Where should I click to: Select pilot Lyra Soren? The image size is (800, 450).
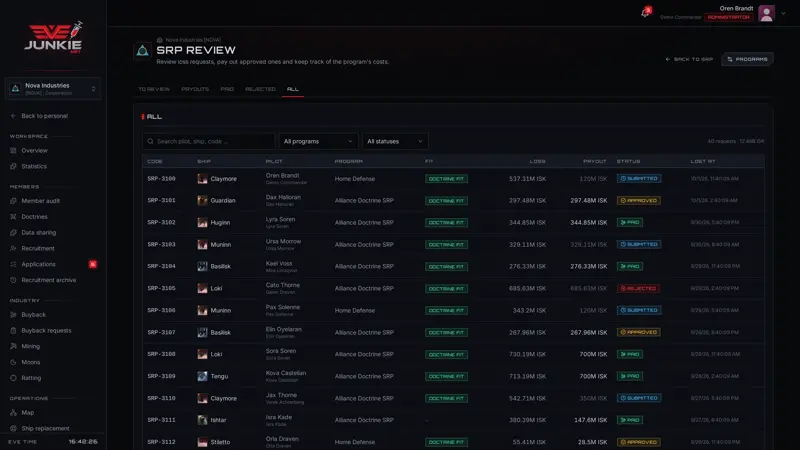(x=280, y=219)
